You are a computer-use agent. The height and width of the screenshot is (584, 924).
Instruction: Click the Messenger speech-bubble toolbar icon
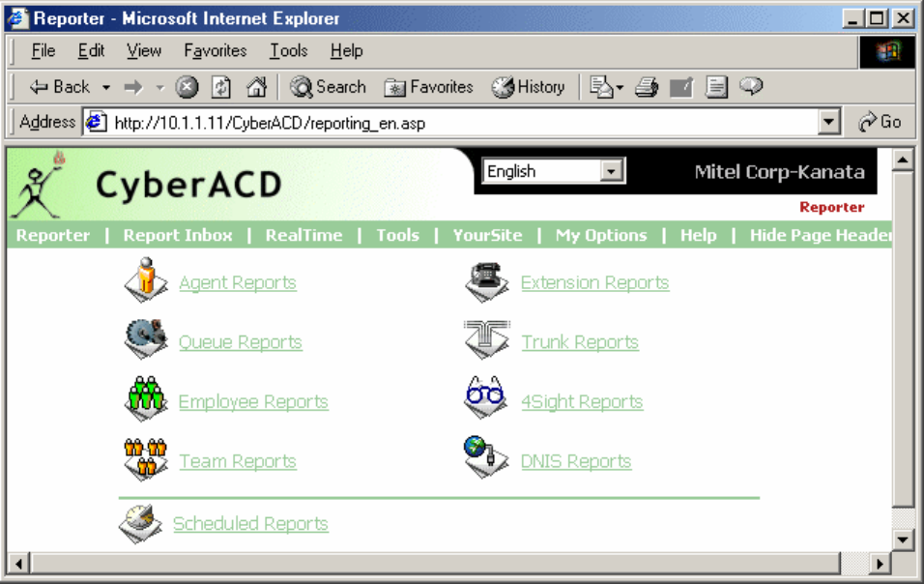[751, 87]
